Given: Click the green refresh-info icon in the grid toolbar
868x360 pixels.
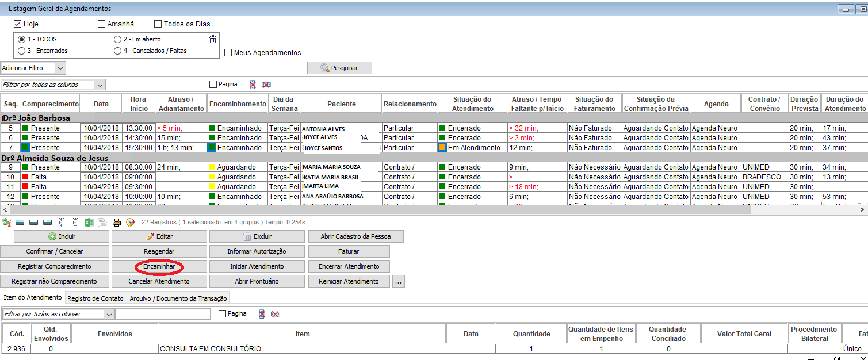Looking at the screenshot, I should tap(6, 223).
